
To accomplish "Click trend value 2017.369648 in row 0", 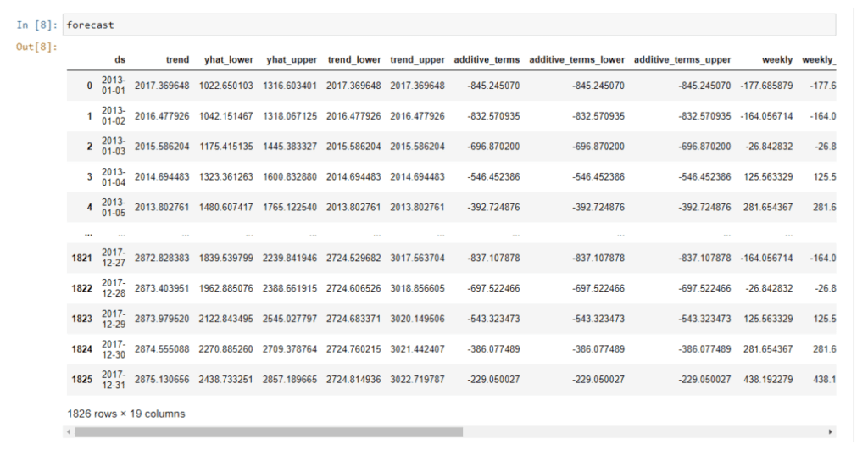I will (162, 86).
